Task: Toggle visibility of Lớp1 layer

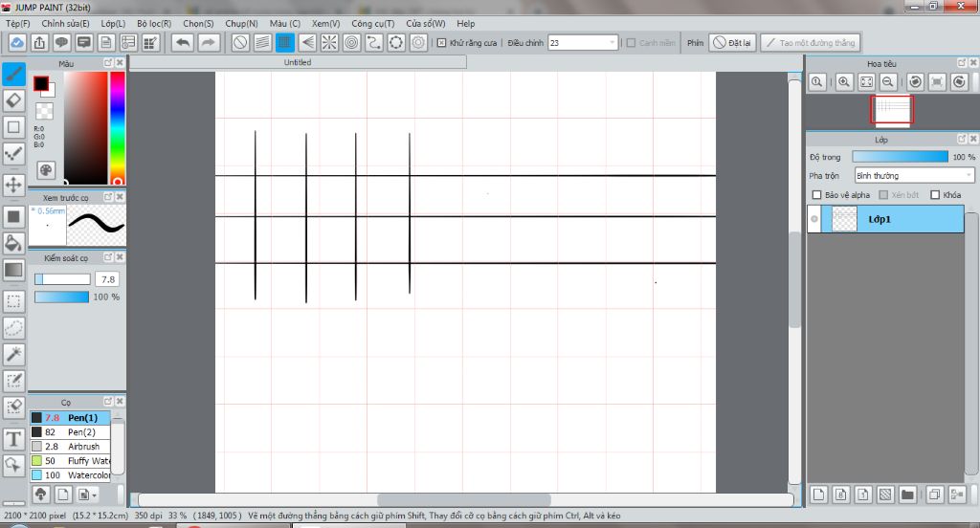Action: (814, 219)
